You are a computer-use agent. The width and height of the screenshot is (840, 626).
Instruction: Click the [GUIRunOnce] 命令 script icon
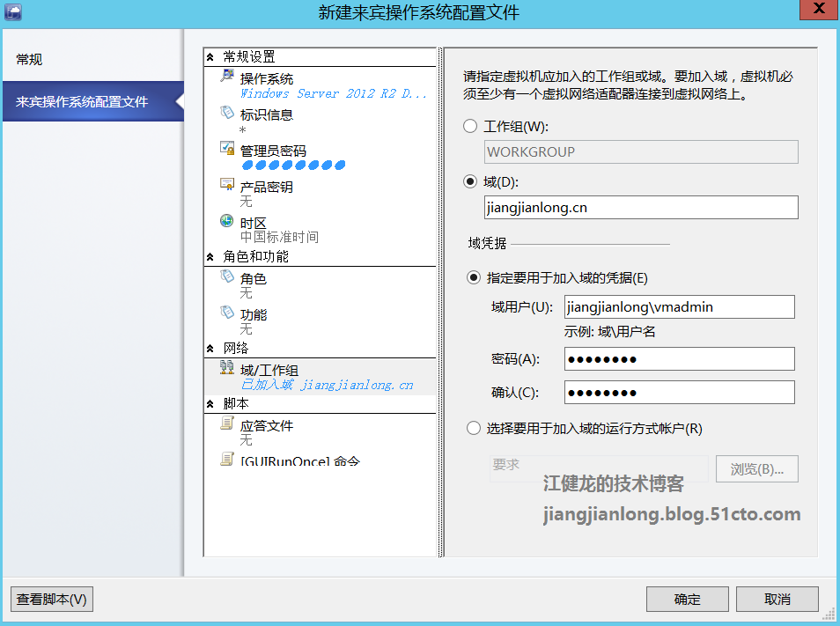coord(227,459)
